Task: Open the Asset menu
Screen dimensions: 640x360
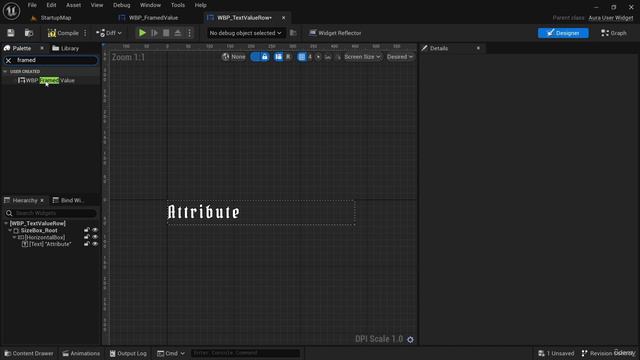Action: [73, 5]
